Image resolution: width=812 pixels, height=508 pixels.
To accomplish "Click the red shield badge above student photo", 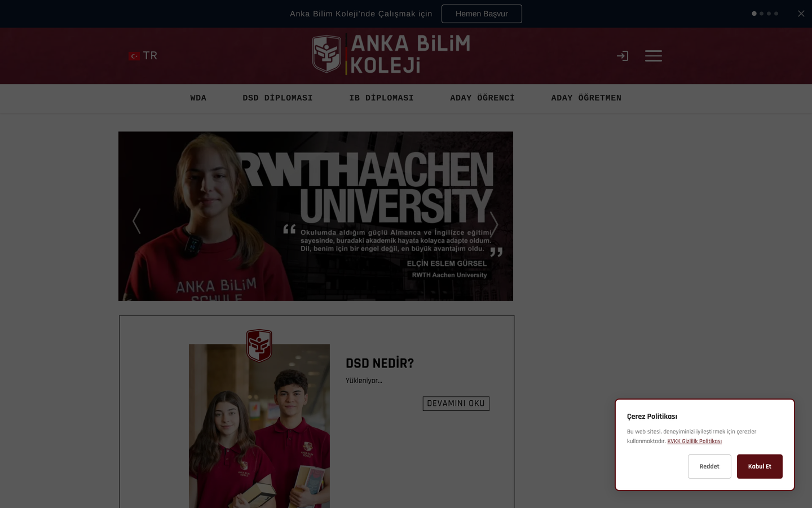I will pyautogui.click(x=259, y=345).
